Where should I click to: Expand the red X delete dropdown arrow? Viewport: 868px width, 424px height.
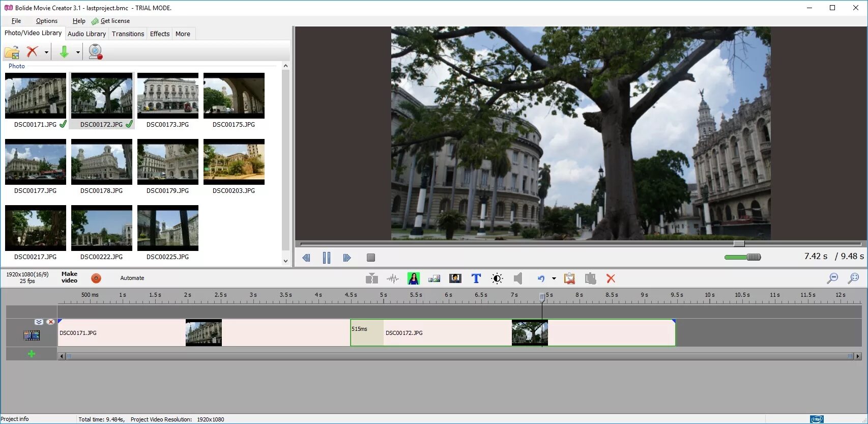pos(46,52)
